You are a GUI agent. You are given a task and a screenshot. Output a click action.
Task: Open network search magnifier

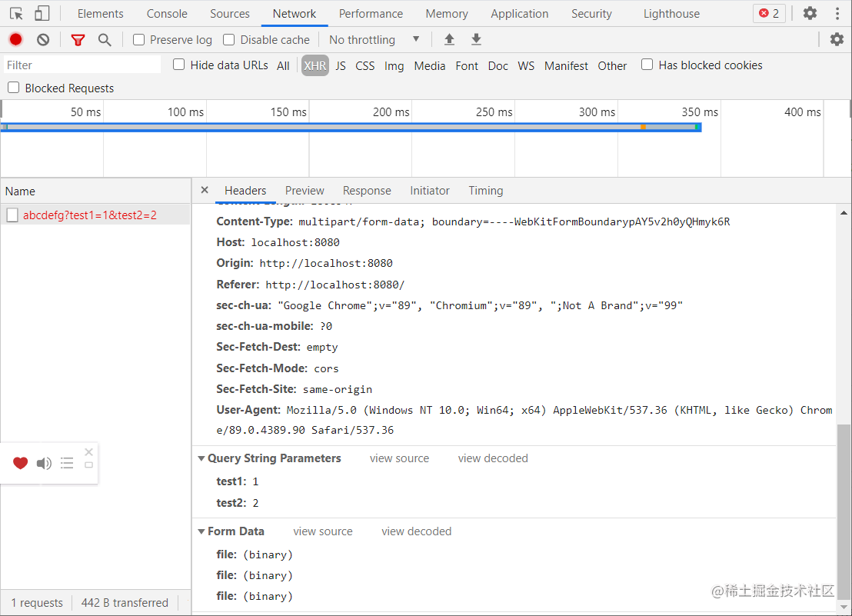pyautogui.click(x=105, y=40)
